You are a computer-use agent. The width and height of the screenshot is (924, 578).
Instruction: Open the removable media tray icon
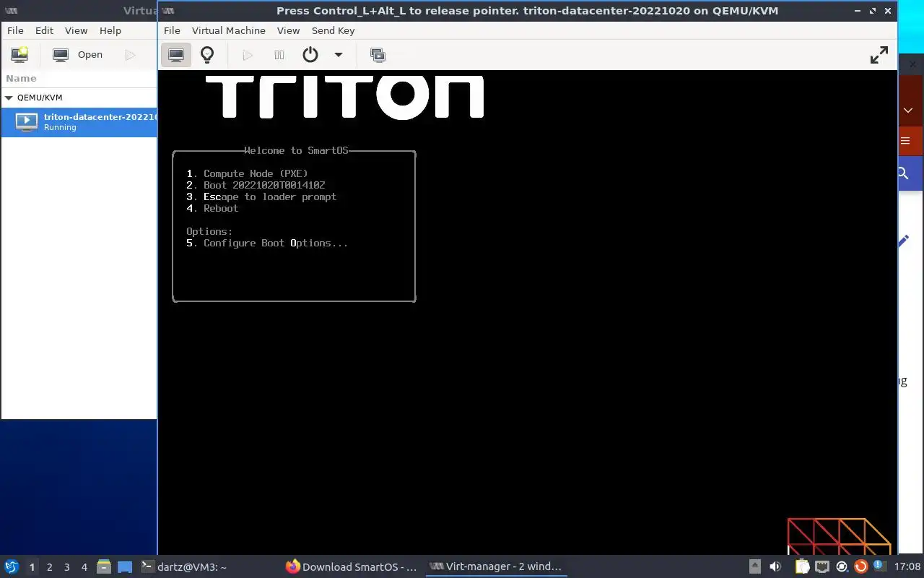pyautogui.click(x=754, y=567)
